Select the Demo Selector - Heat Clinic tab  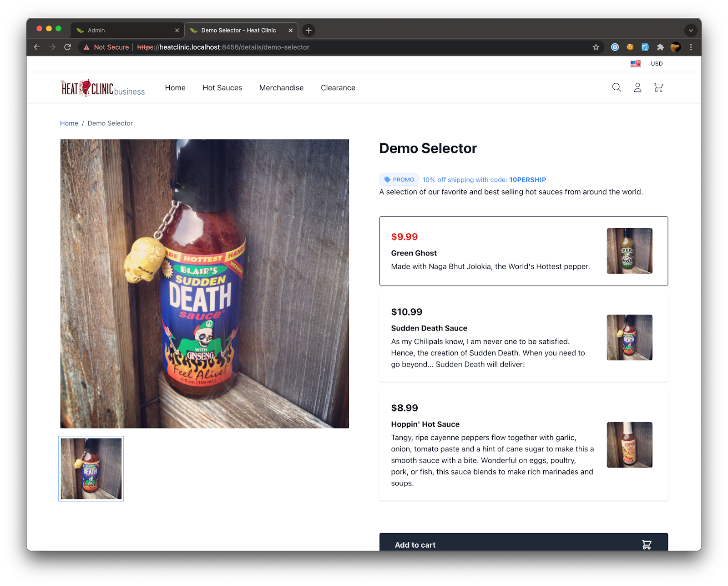click(x=241, y=31)
